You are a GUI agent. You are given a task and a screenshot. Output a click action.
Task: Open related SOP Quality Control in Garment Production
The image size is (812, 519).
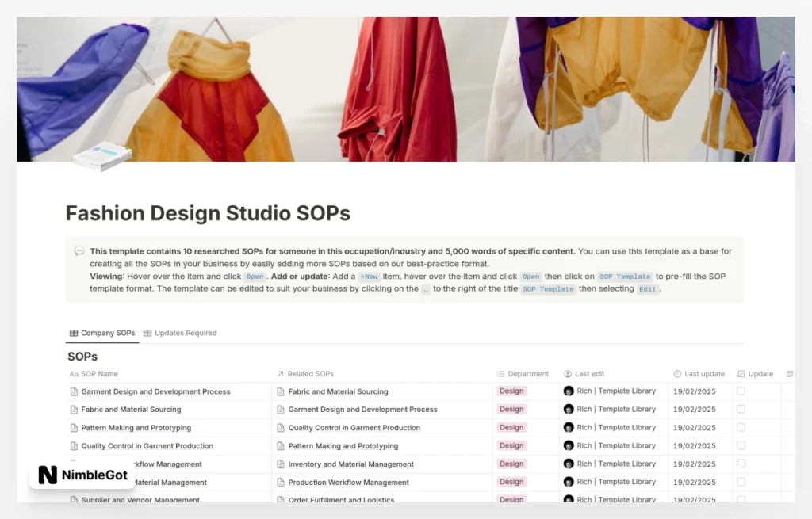tap(354, 428)
